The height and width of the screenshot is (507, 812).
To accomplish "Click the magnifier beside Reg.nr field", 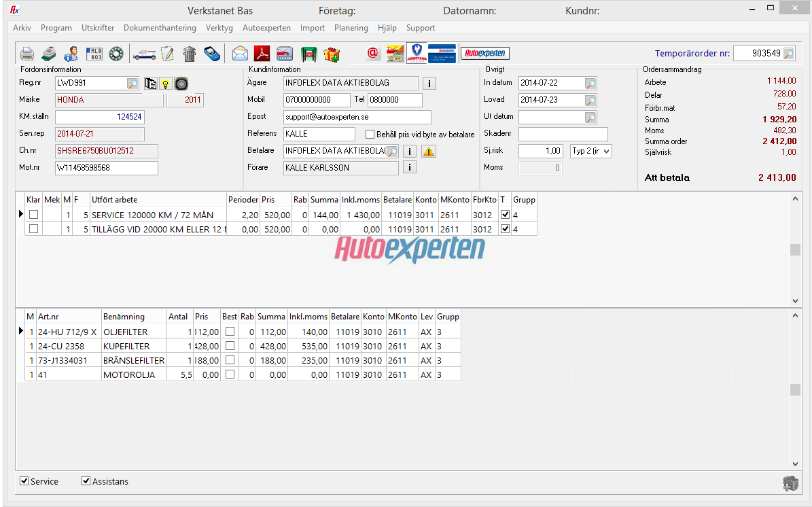I will click(133, 84).
